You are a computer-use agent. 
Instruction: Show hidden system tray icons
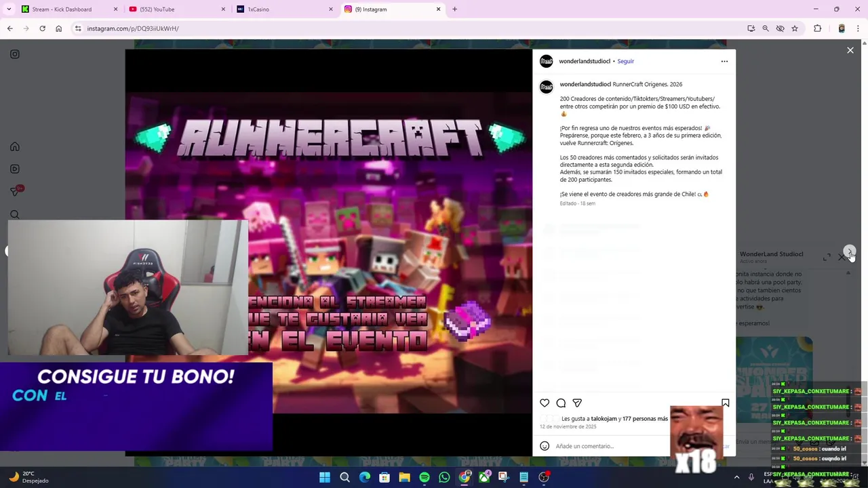(x=736, y=477)
